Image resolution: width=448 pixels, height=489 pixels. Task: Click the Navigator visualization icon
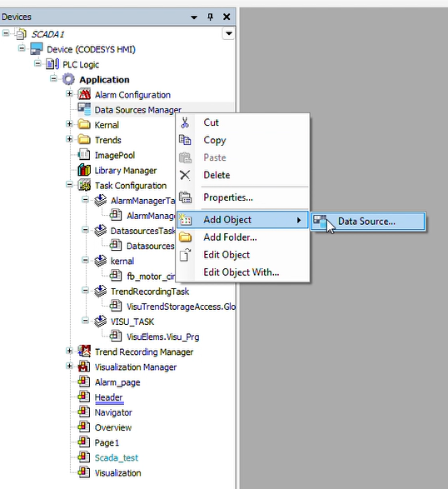[x=84, y=412]
